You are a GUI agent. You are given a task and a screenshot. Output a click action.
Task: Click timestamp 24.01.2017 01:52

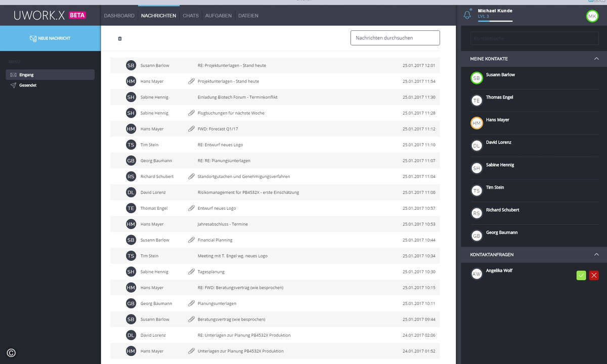[419, 351]
